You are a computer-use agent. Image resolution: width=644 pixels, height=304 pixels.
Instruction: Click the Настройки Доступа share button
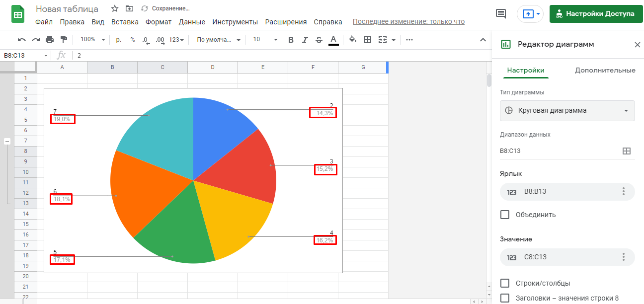pyautogui.click(x=595, y=14)
